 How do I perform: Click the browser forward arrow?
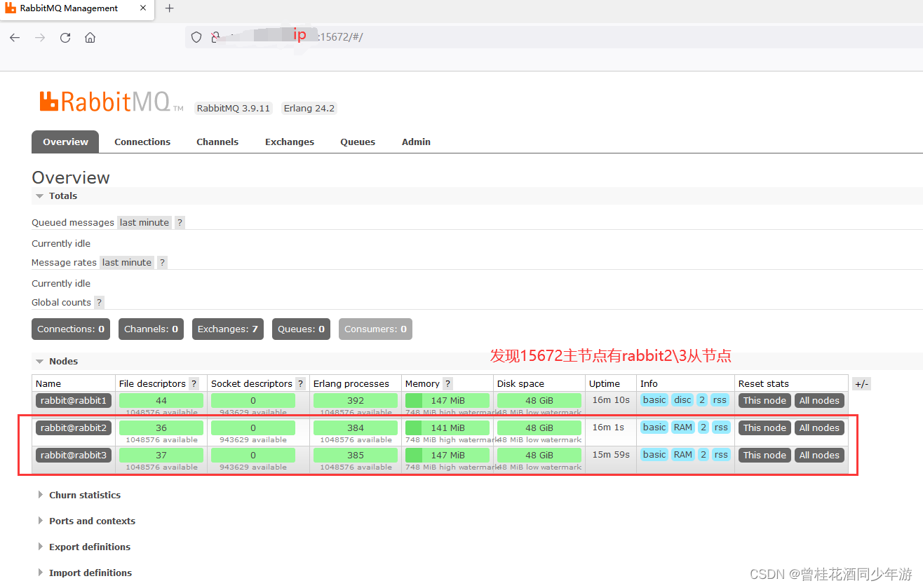(40, 38)
